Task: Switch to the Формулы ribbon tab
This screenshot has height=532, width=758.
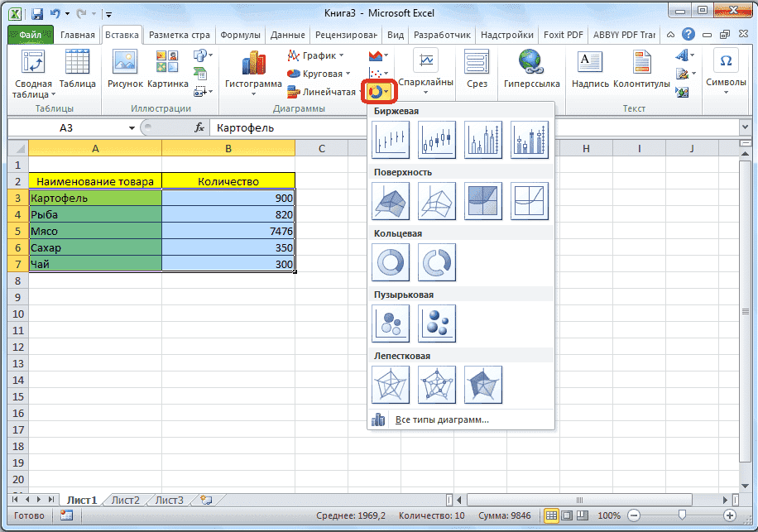Action: [x=240, y=35]
